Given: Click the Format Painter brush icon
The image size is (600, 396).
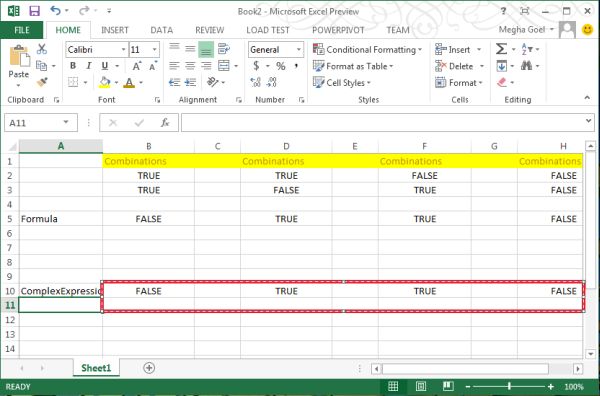Looking at the screenshot, I should click(42, 82).
